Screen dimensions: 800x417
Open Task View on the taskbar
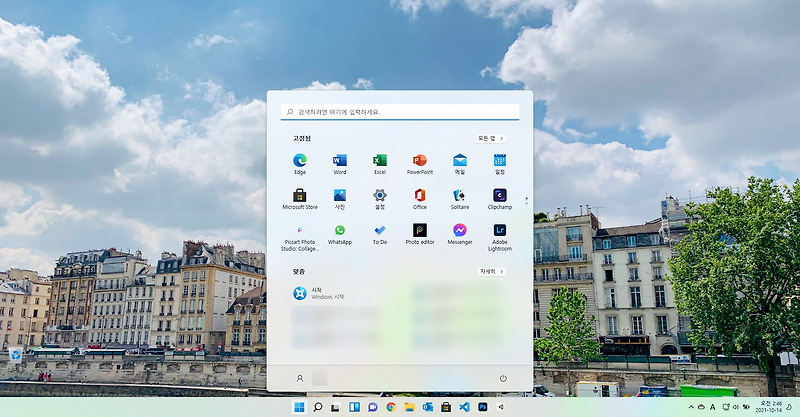coord(335,407)
